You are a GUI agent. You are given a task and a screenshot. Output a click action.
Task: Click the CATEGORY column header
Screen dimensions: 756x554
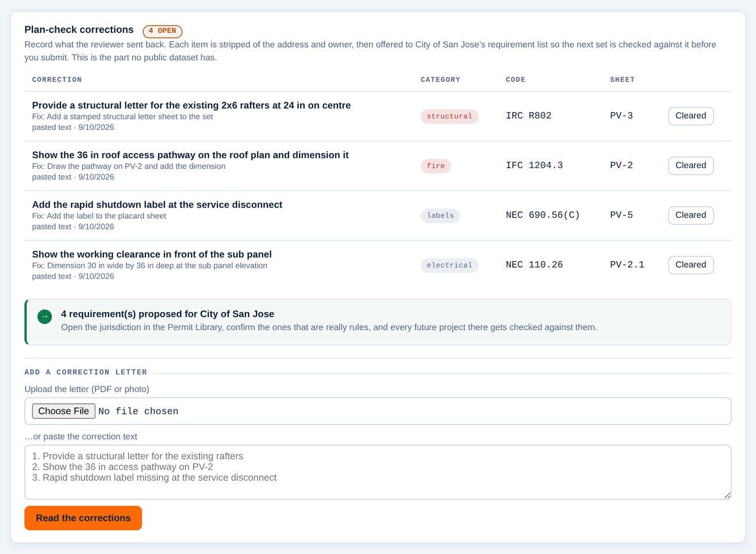[x=440, y=80]
